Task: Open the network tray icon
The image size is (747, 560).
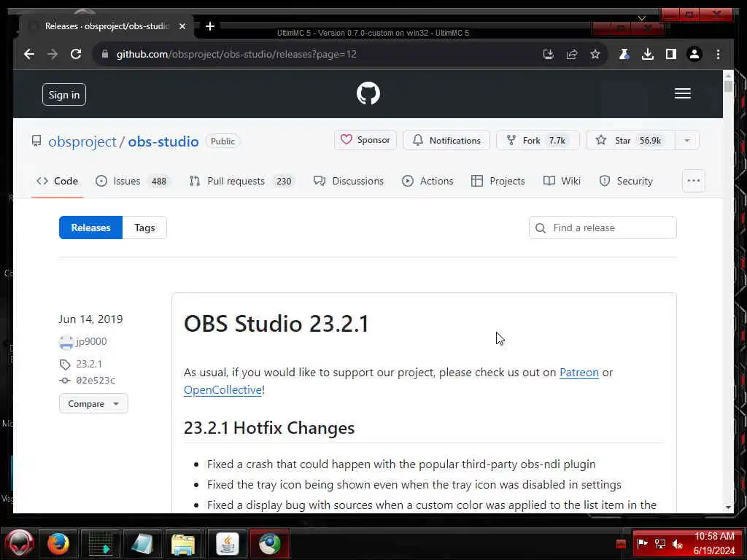Action: coord(659,544)
